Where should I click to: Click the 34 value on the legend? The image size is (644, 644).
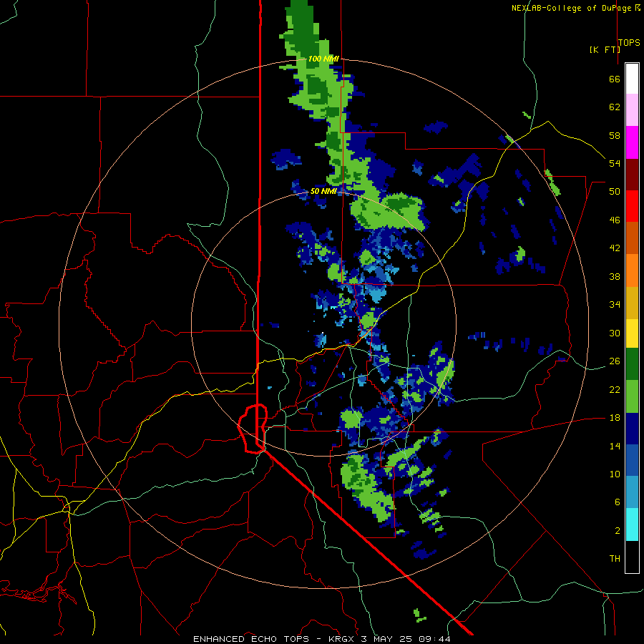tap(615, 305)
